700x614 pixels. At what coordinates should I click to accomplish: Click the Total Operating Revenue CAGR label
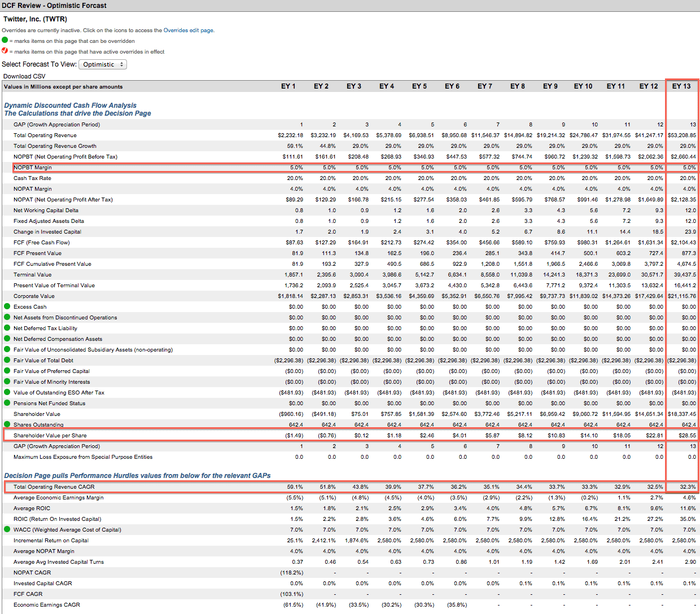(54, 487)
